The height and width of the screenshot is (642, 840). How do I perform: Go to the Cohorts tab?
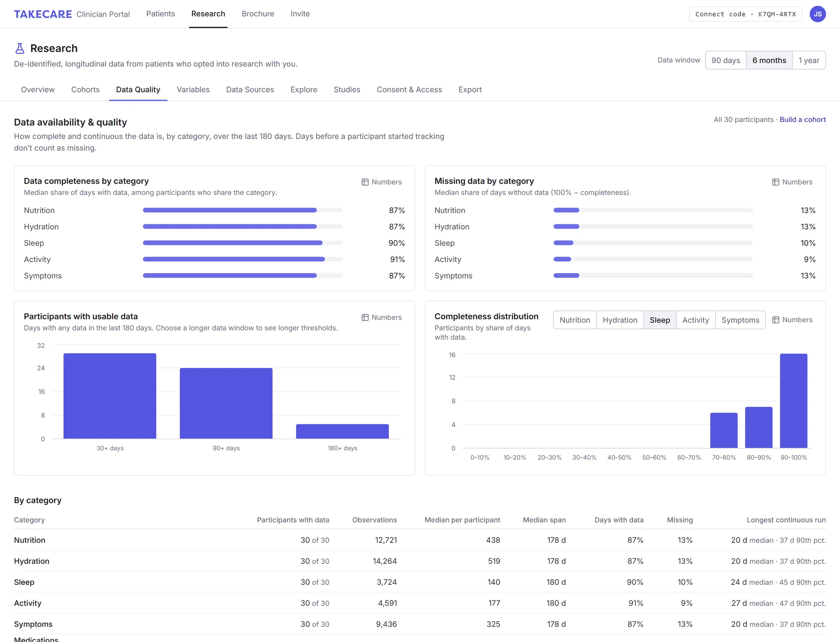pyautogui.click(x=85, y=89)
